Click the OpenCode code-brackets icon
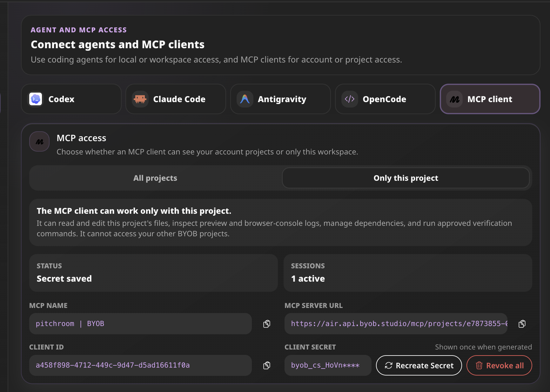The height and width of the screenshot is (392, 550). (350, 99)
